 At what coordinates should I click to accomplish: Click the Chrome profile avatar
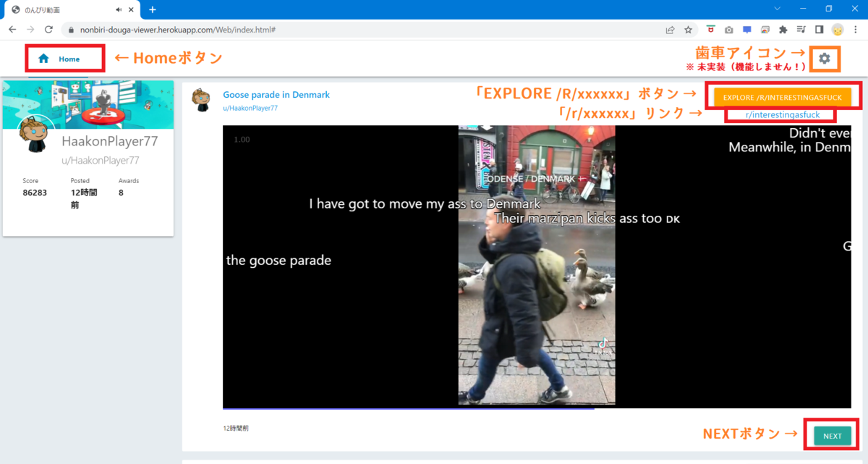click(x=838, y=30)
